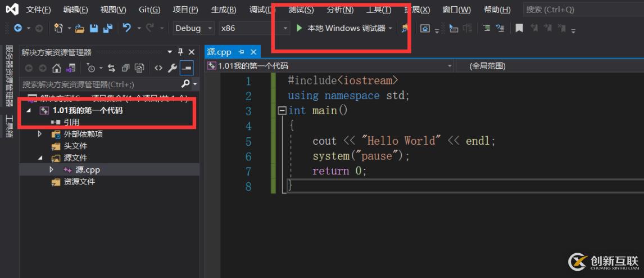Toggle Show All Files in Solution Explorer
This screenshot has width=644, height=278.
click(140, 68)
